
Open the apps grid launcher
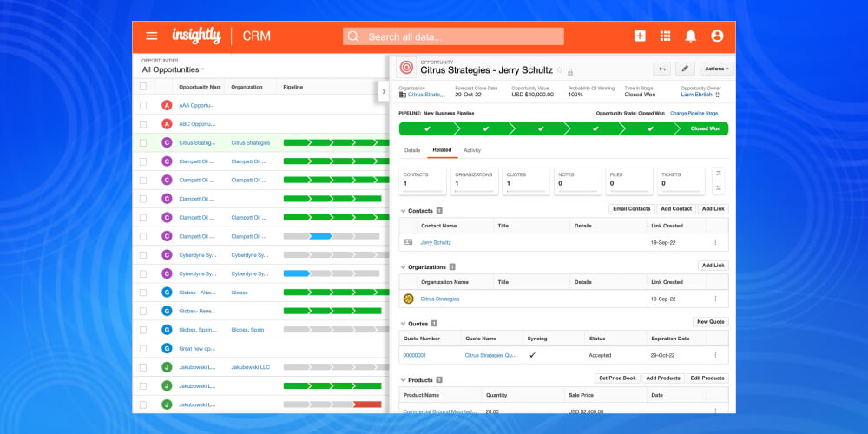[666, 36]
